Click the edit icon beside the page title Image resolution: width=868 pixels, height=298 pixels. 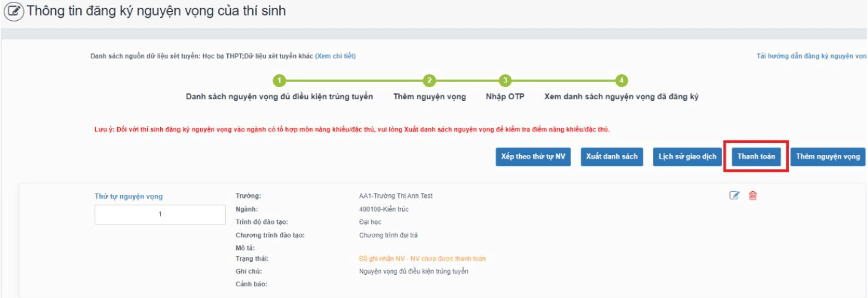[x=14, y=12]
